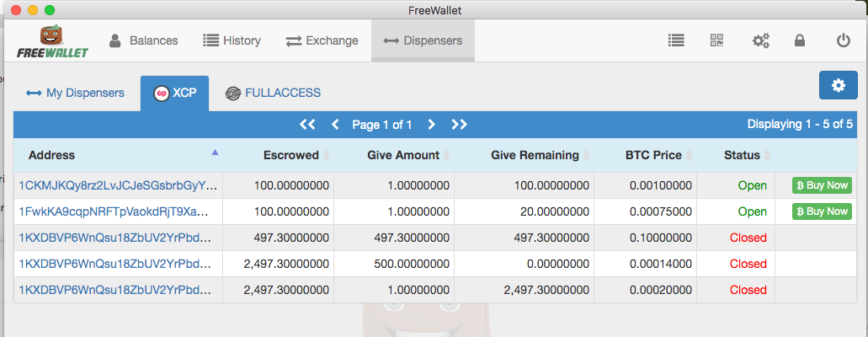Select the Dispensers tab
868x337 pixels.
pyautogui.click(x=423, y=40)
